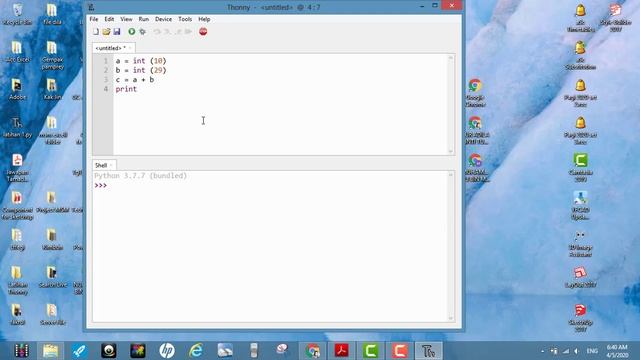Click the 'Python 3.7.7 (bundled)' shell text
The image size is (640, 360).
[x=140, y=176]
